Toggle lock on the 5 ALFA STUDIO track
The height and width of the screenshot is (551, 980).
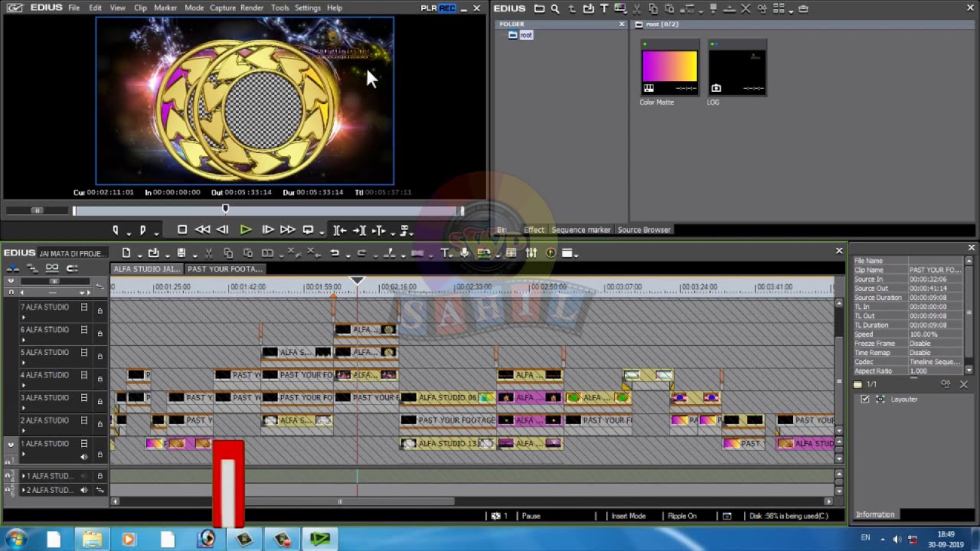point(100,356)
